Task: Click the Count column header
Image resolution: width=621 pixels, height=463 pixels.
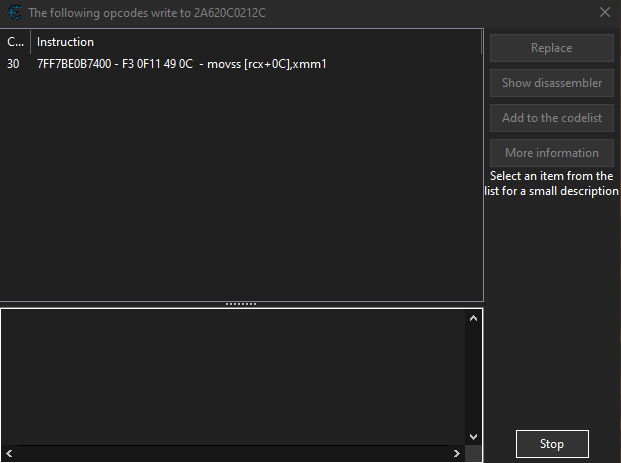Action: click(x=15, y=42)
